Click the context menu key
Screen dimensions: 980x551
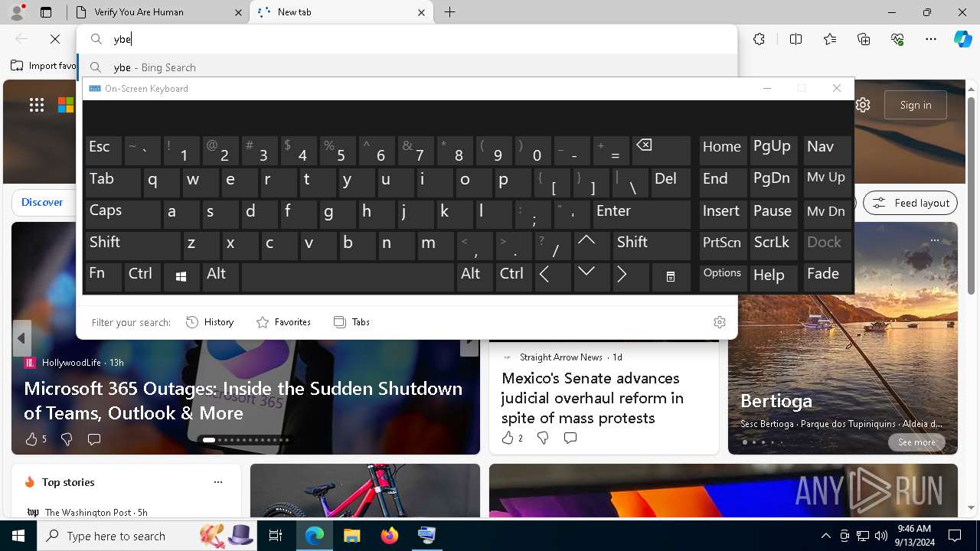[x=671, y=277]
